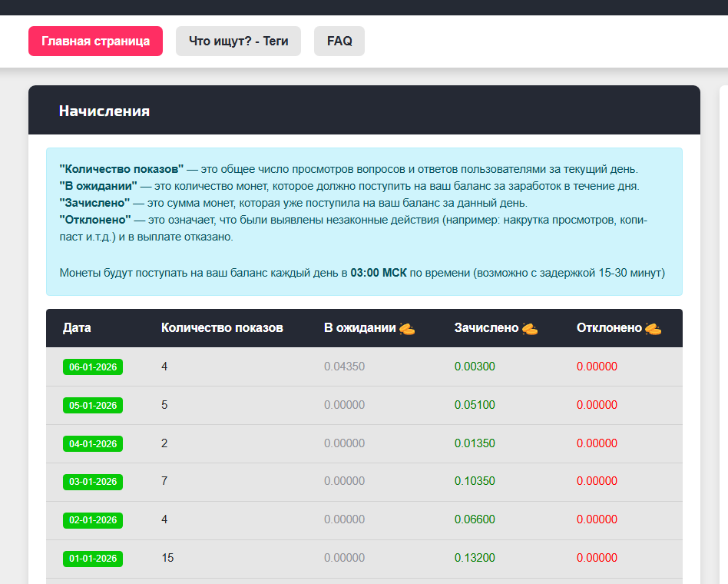Select credited value 0.01350
728x584 pixels.
475,443
